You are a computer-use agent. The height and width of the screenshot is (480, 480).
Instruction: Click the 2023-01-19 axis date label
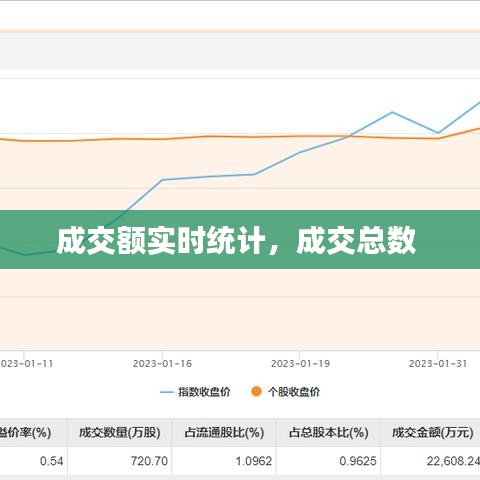coord(300,364)
